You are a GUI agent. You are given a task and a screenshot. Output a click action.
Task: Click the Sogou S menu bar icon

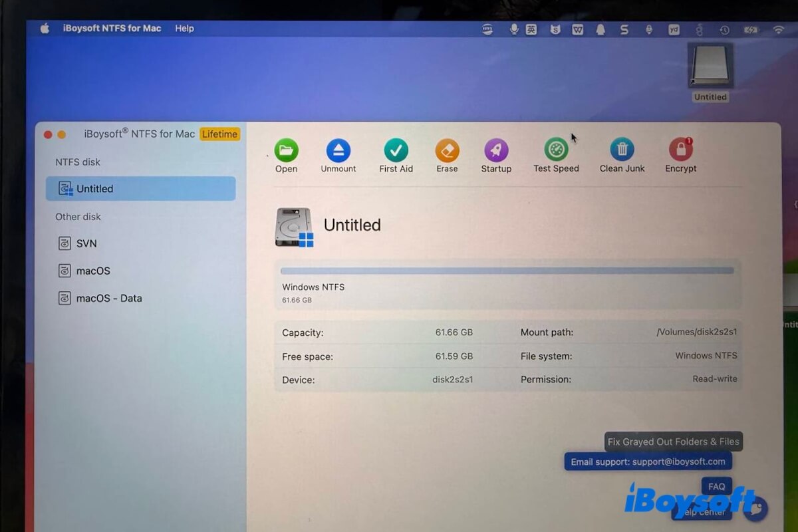[624, 29]
